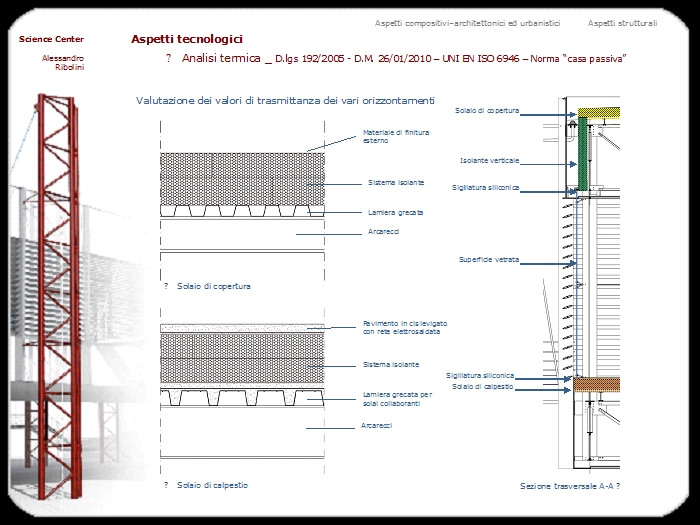Click the hatched insulation layer in roof diagram

pos(241,178)
